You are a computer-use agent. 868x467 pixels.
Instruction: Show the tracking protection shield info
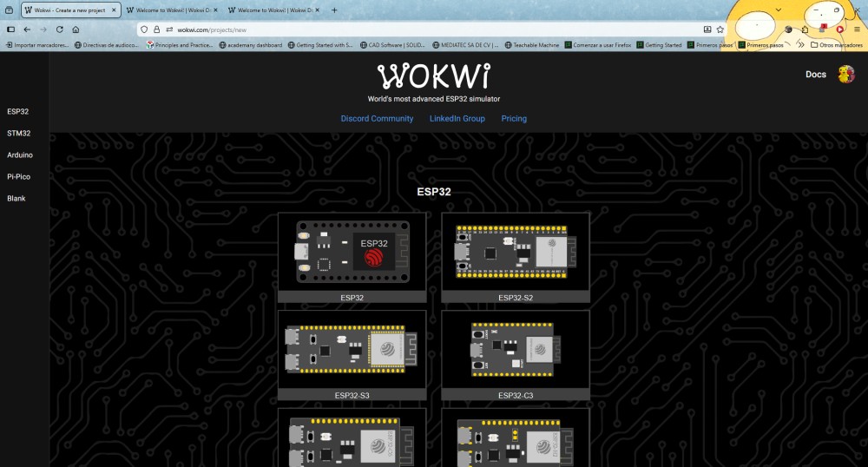(144, 30)
